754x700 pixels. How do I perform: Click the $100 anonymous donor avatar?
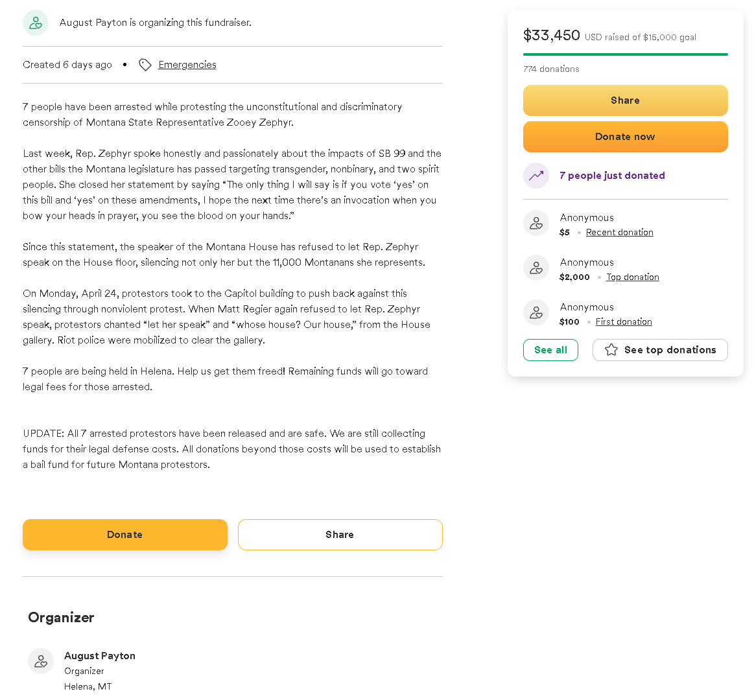536,313
